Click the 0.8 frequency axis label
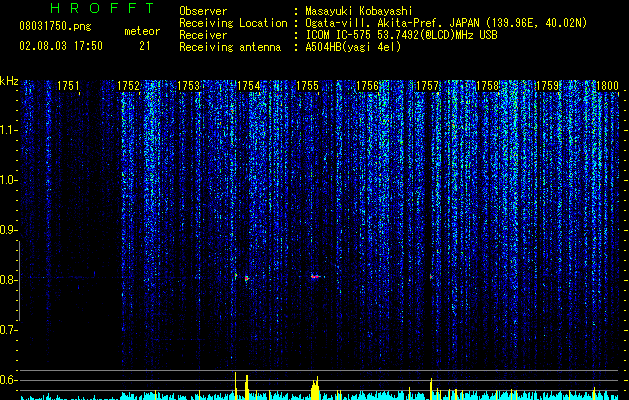 [x=8, y=280]
